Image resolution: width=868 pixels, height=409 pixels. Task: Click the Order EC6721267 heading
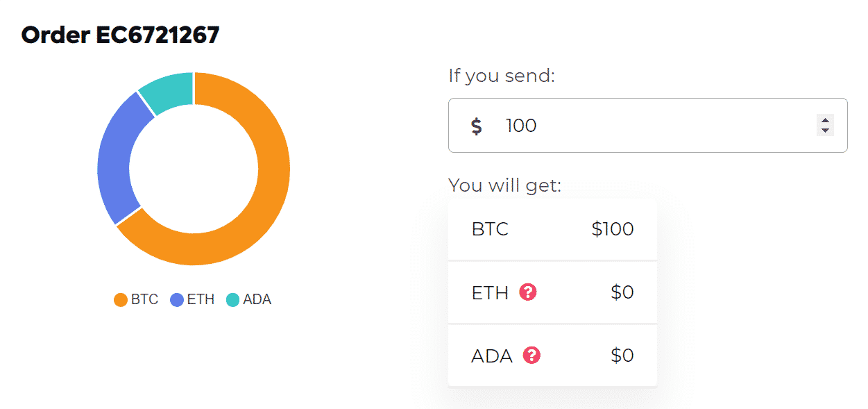(120, 35)
